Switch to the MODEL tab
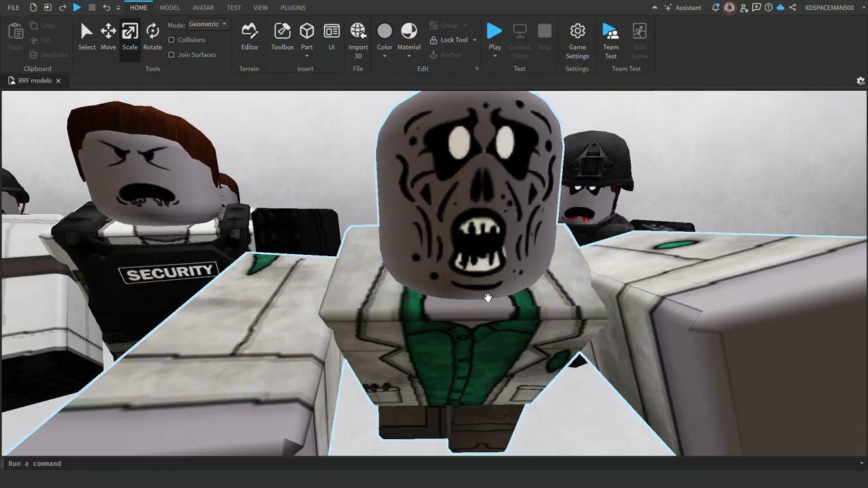Screen dimensions: 868x488 [170, 7]
